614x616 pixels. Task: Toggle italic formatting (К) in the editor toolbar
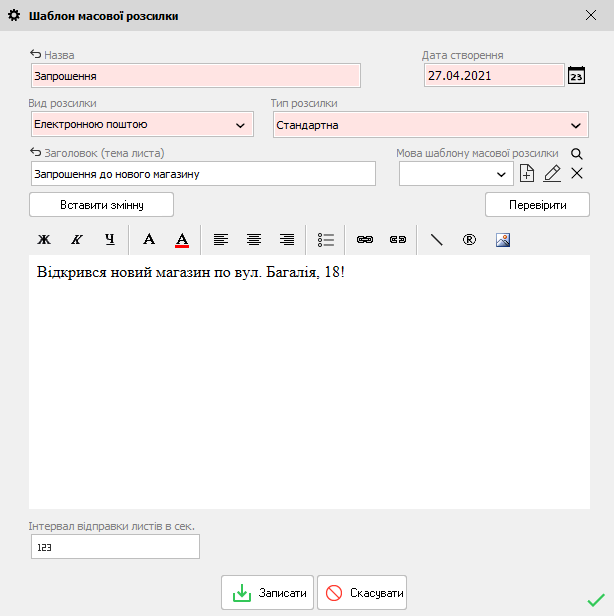tap(76, 240)
